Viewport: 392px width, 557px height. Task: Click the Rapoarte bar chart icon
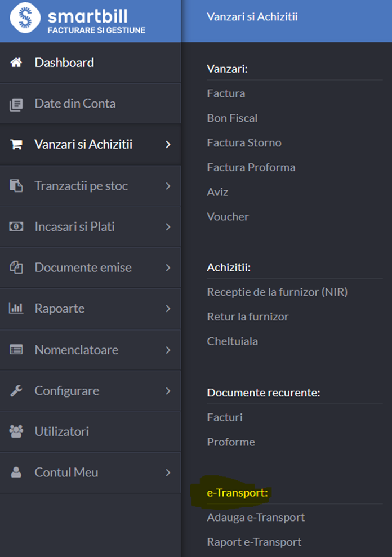pos(16,308)
